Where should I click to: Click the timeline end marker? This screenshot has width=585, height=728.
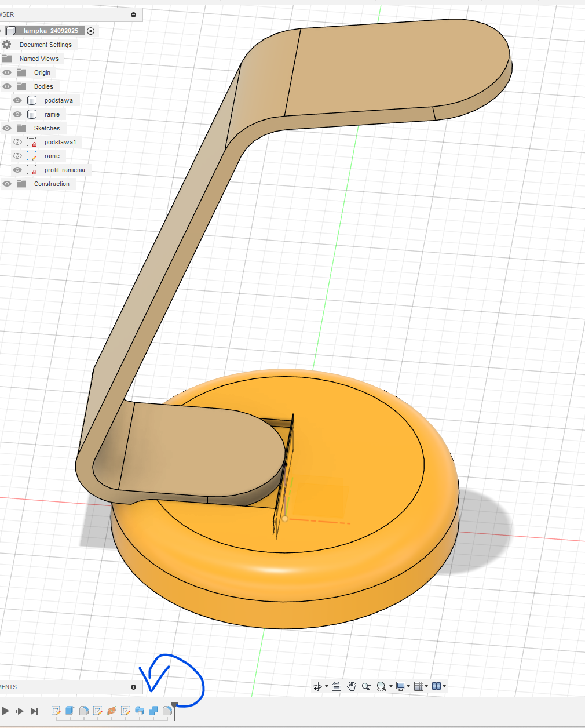[x=174, y=709]
